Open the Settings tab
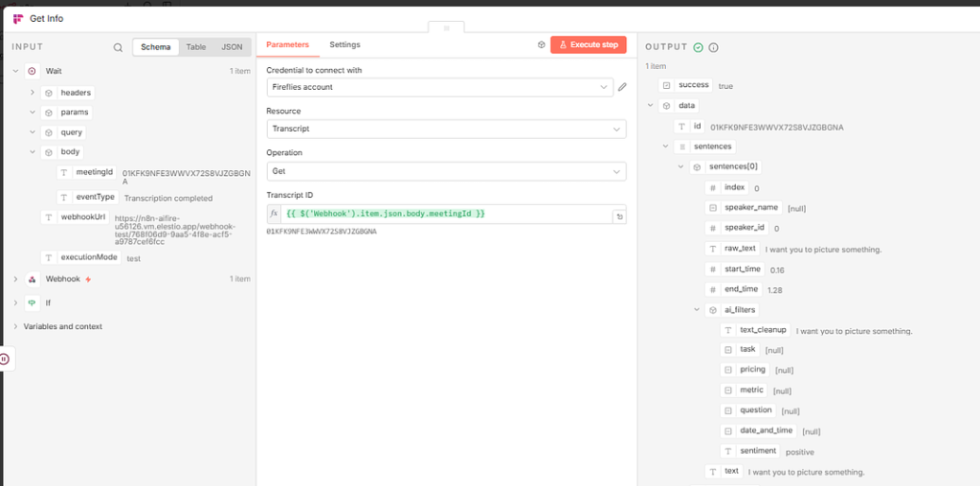 [x=345, y=45]
